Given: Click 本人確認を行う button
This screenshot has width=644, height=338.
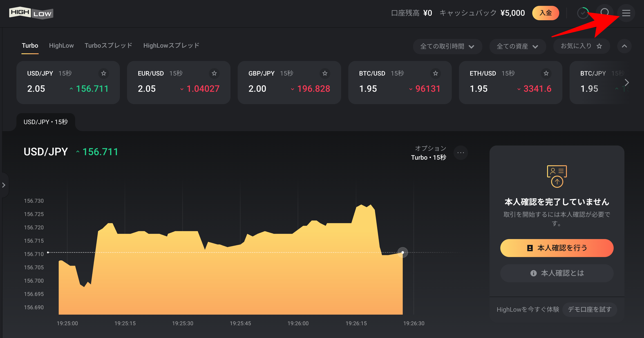Looking at the screenshot, I should pyautogui.click(x=557, y=248).
